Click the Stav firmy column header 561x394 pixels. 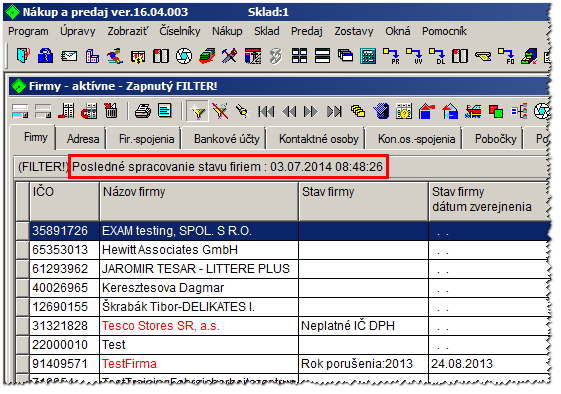pos(364,201)
